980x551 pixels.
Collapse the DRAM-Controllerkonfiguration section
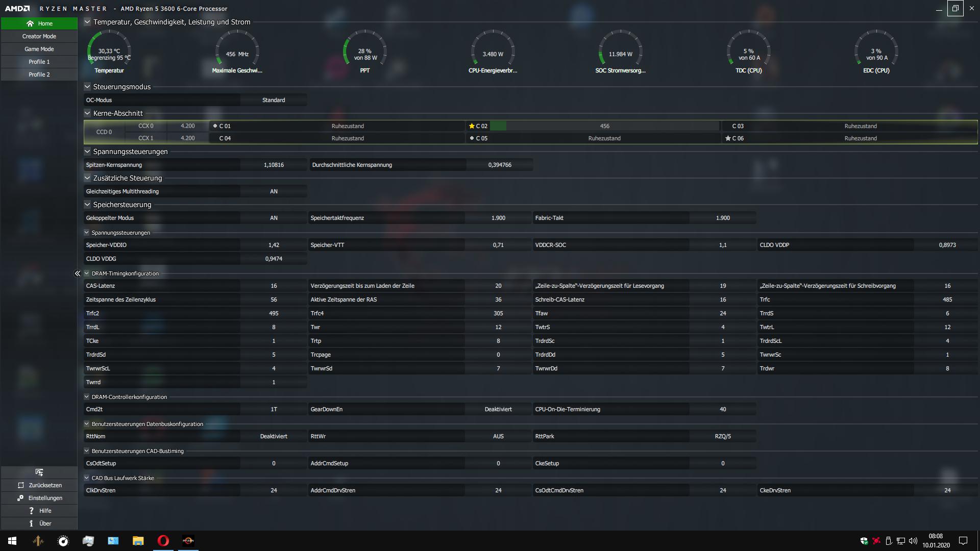click(x=87, y=397)
